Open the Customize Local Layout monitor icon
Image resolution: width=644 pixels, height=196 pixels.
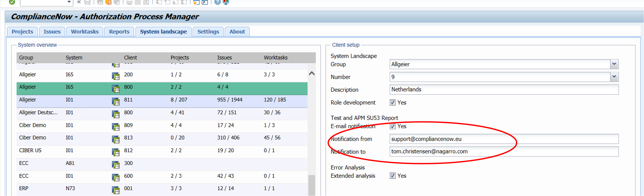(x=226, y=2)
